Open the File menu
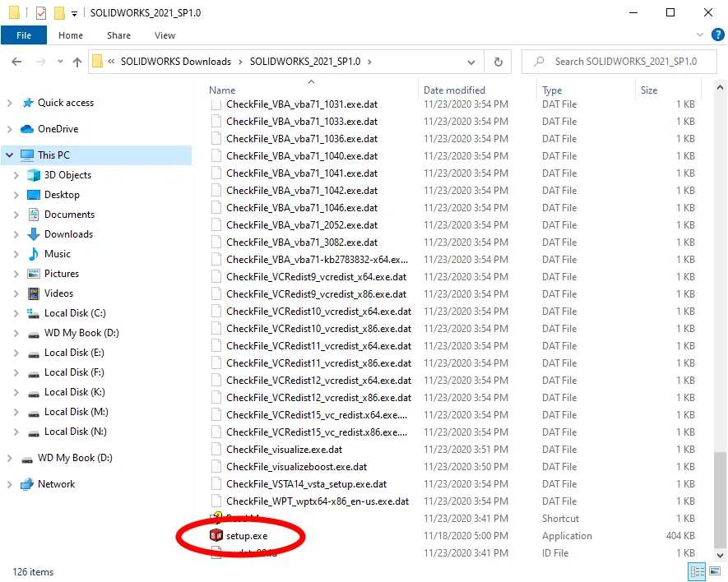Screen dimensions: 728x582 coord(24,35)
